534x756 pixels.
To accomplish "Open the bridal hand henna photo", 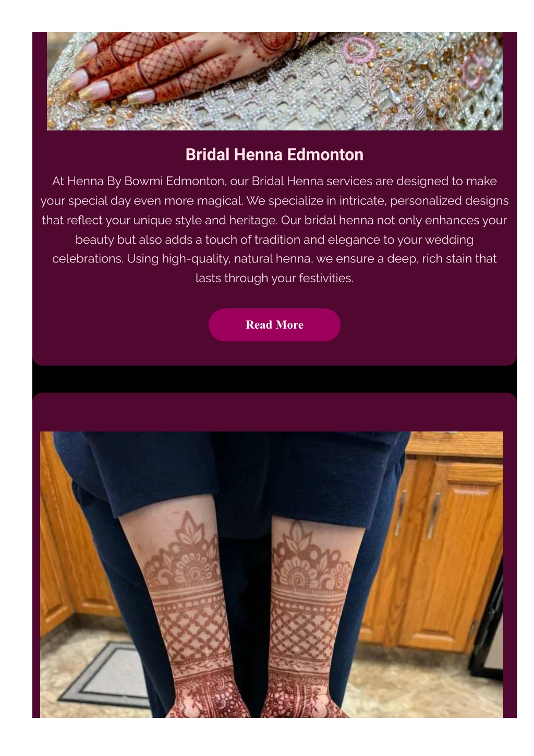I will pos(275,81).
